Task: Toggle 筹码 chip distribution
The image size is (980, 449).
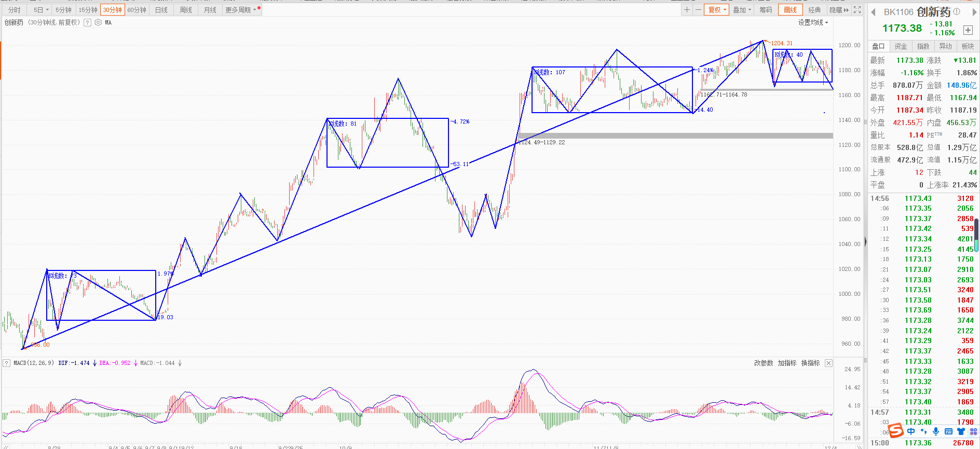Action: pyautogui.click(x=766, y=10)
